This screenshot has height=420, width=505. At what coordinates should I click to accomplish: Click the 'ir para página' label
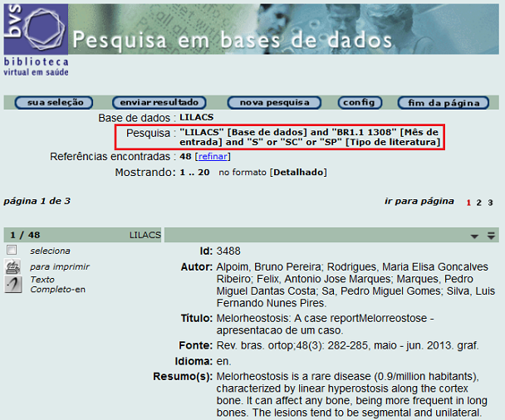click(x=419, y=201)
